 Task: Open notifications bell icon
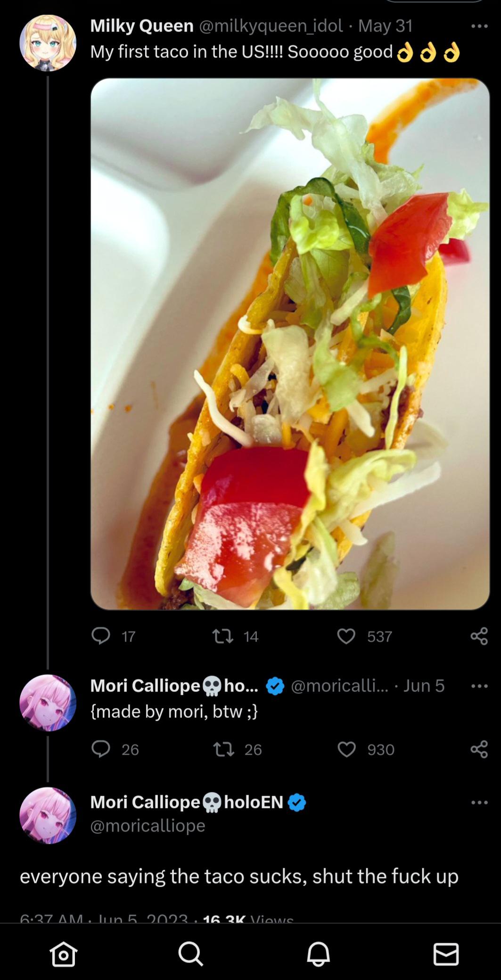(x=318, y=954)
